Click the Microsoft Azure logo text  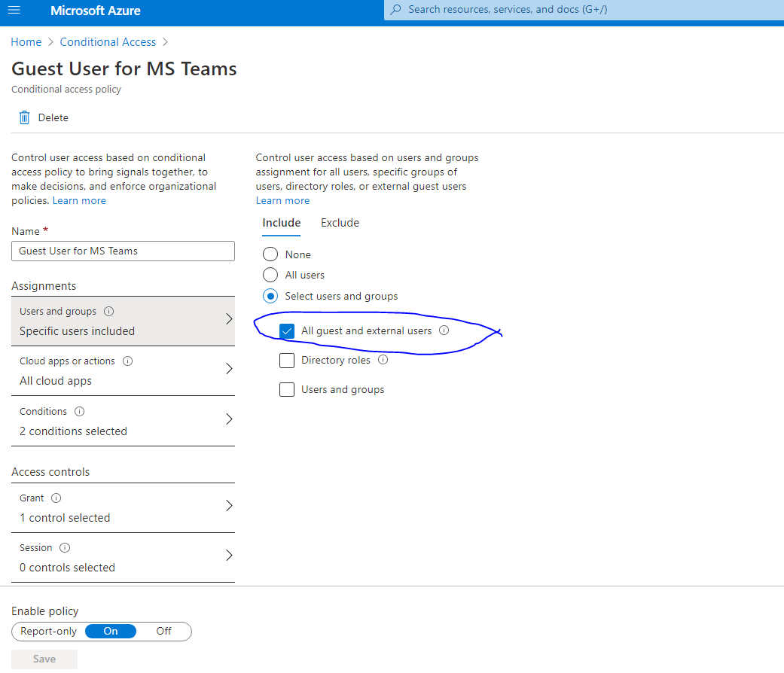point(96,11)
